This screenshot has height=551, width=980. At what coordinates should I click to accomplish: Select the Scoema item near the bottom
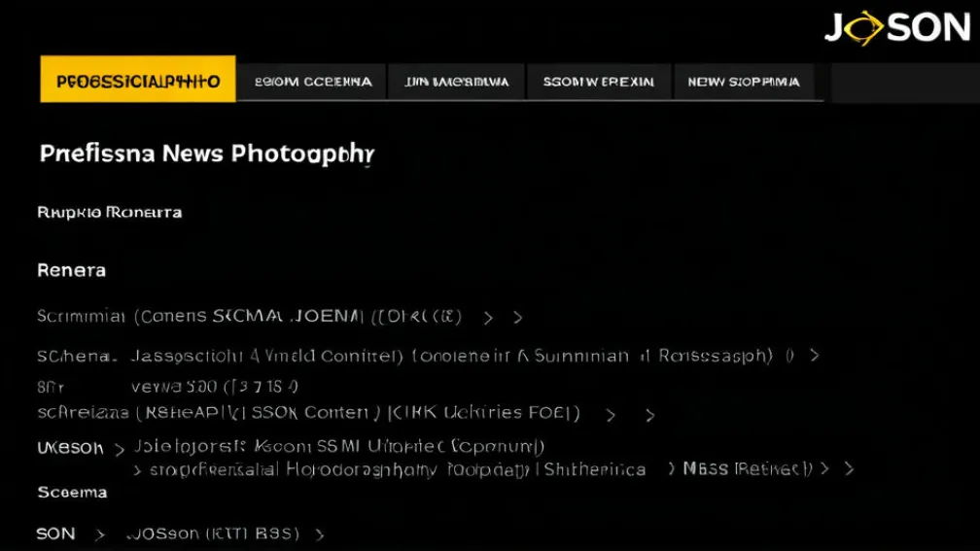[x=71, y=493]
